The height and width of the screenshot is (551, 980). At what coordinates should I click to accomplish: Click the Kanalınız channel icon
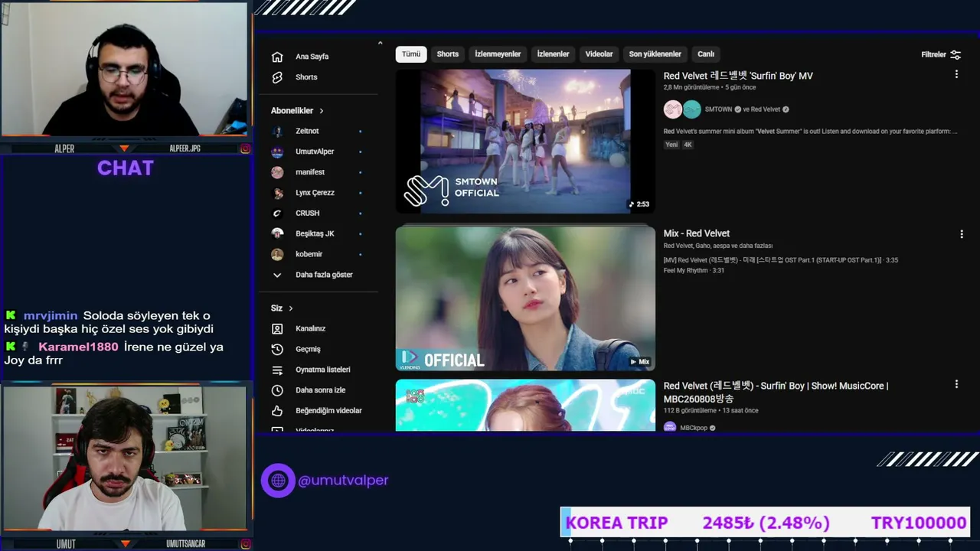277,329
